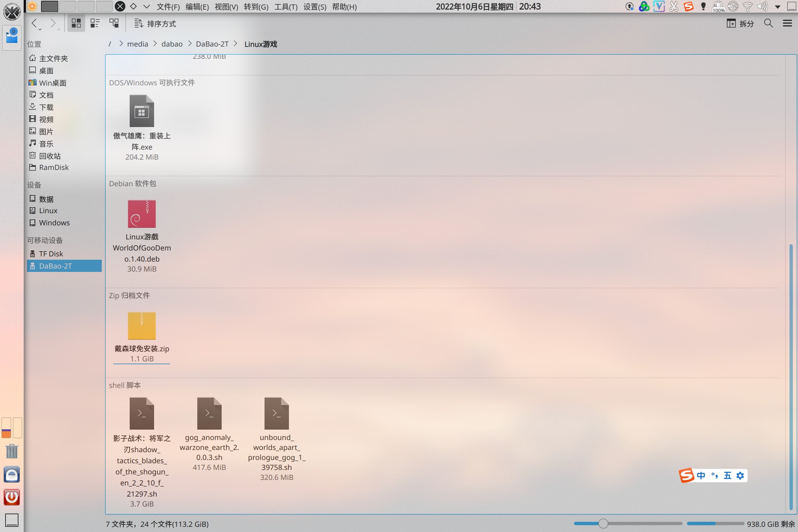This screenshot has width=798, height=532.
Task: Click the forward navigation arrow button
Action: [x=53, y=22]
